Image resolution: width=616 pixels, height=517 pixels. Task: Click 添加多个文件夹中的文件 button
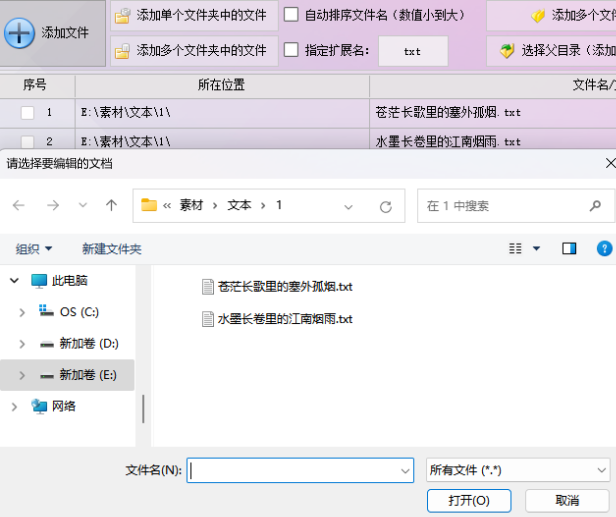(x=194, y=51)
